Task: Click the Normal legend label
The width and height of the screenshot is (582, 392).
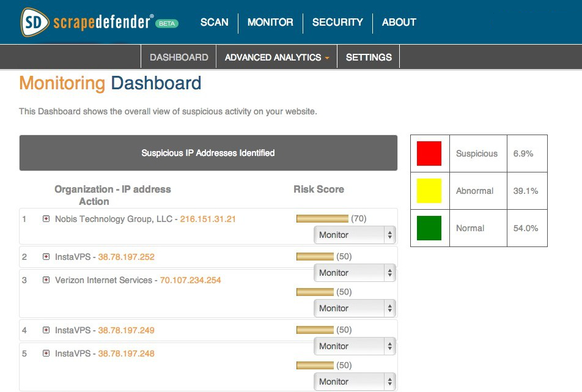Action: (470, 228)
